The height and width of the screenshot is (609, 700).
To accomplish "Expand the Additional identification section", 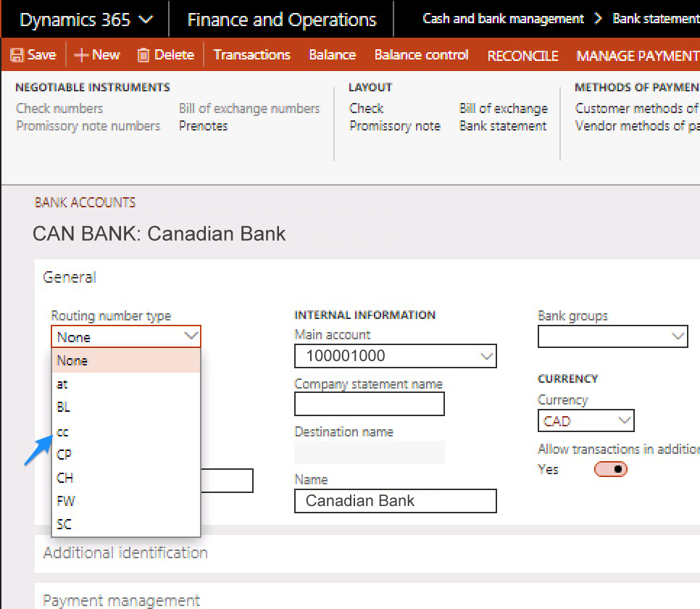I will tap(125, 553).
